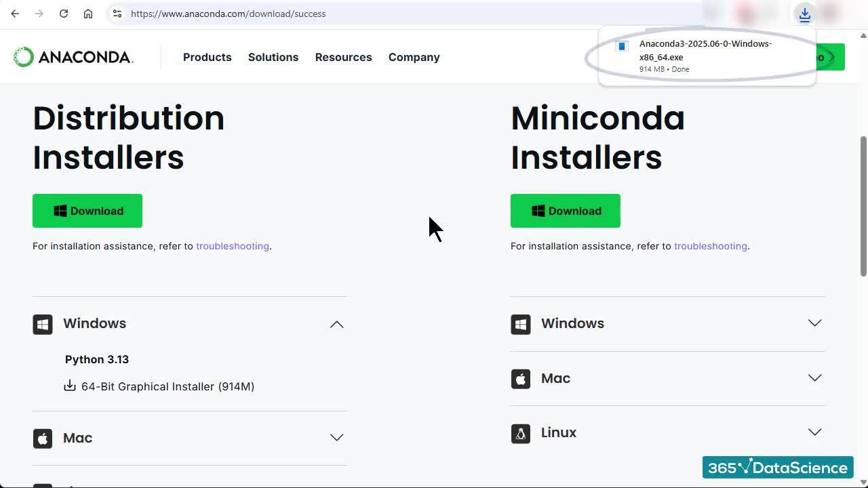Click the Apple icon beside Mac under Miniconda
This screenshot has width=868, height=488.
click(x=520, y=378)
